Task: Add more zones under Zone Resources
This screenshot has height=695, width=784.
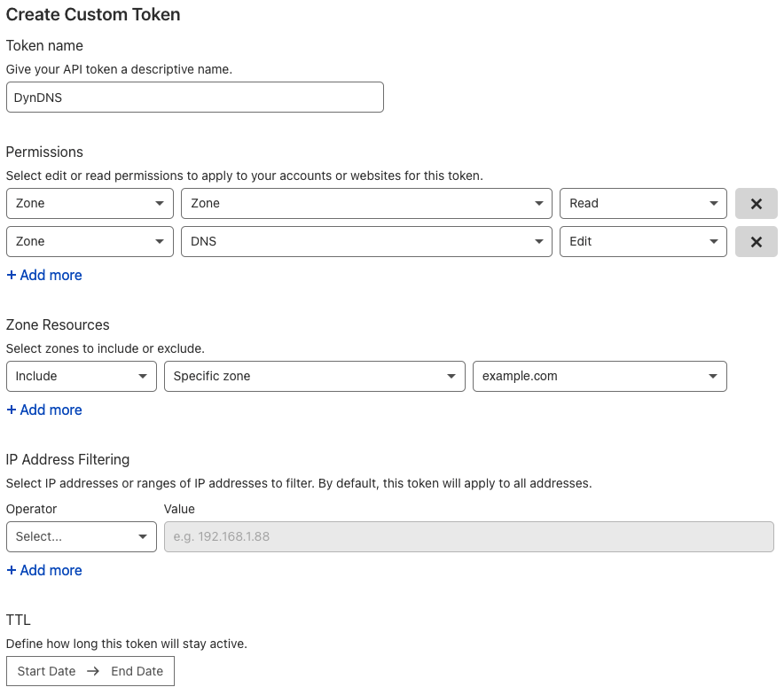Action: click(x=44, y=410)
